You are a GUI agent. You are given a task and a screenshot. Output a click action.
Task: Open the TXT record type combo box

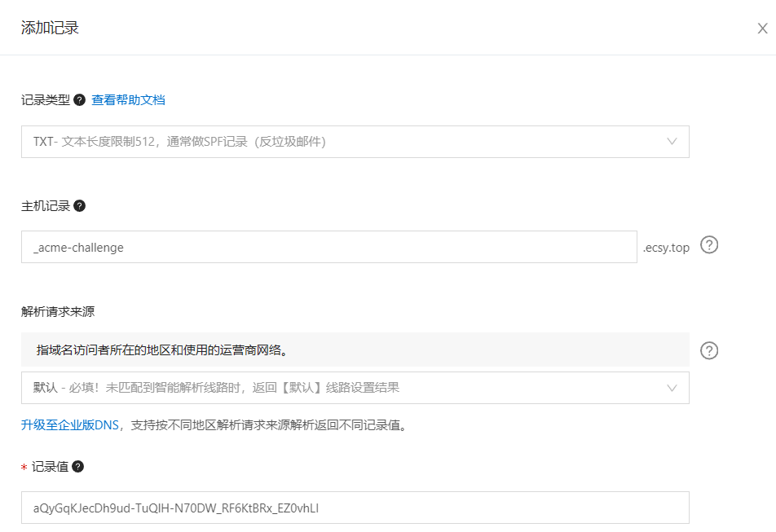pos(355,142)
